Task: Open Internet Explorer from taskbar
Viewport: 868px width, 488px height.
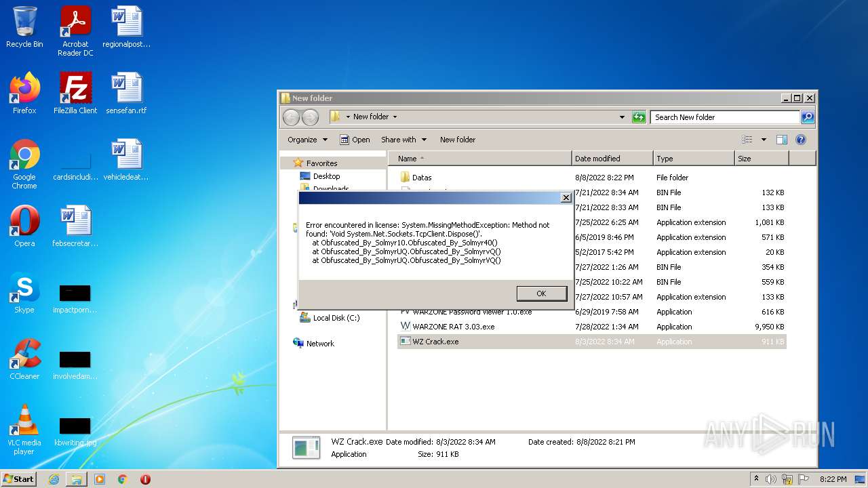Action: coord(54,479)
